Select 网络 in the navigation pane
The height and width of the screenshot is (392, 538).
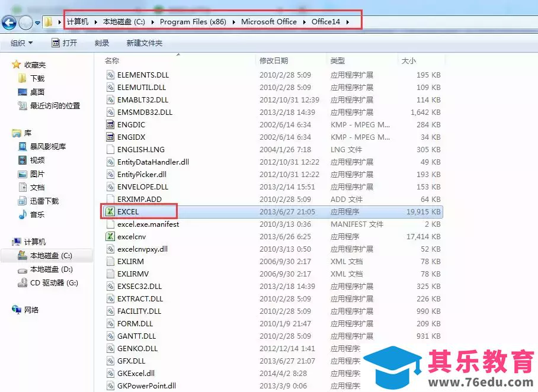[x=31, y=310]
